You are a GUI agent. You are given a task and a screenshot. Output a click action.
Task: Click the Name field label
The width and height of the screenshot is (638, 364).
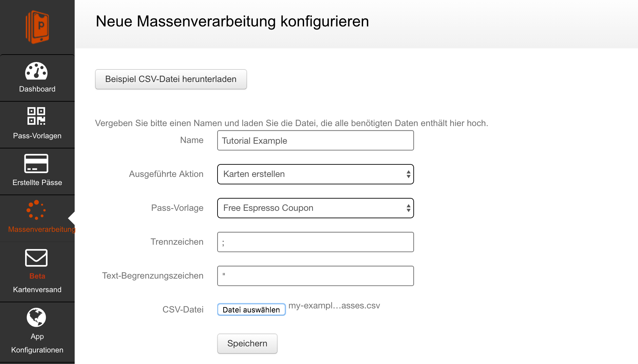coord(192,140)
